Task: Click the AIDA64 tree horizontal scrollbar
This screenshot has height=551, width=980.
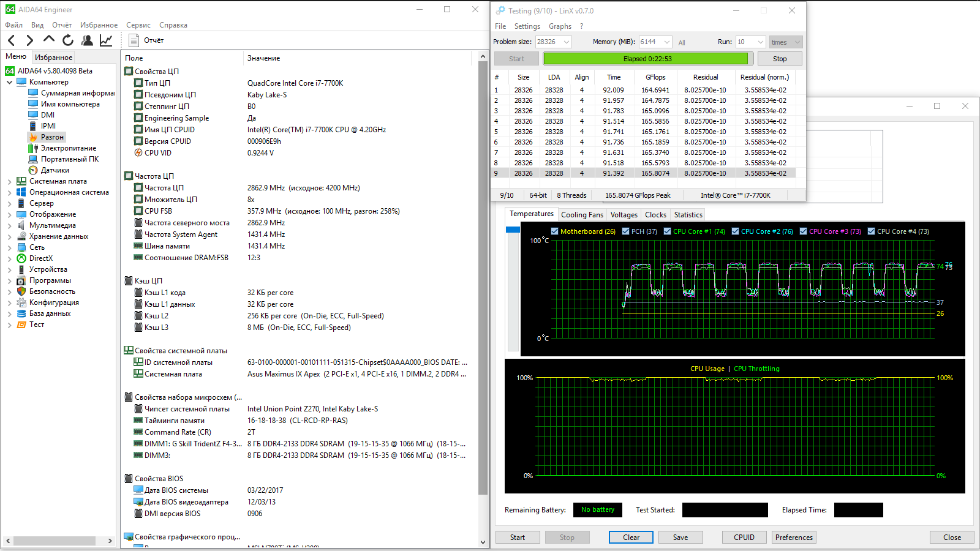Action: 55,541
